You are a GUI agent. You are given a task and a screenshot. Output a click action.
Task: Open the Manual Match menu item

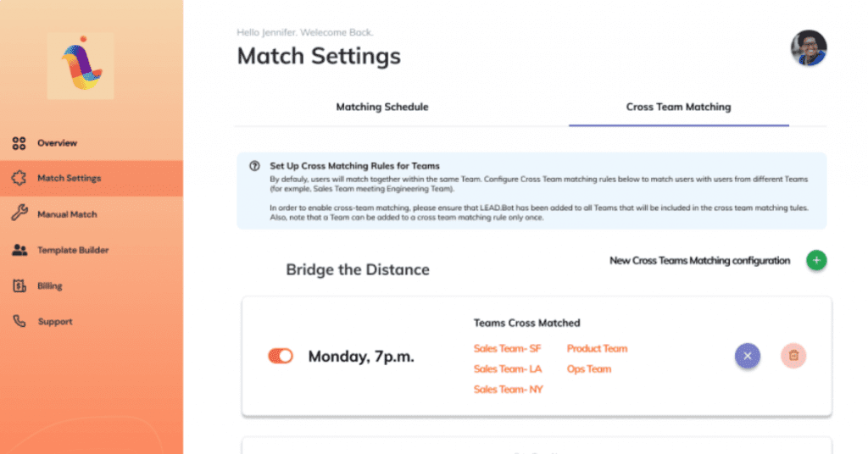point(67,214)
